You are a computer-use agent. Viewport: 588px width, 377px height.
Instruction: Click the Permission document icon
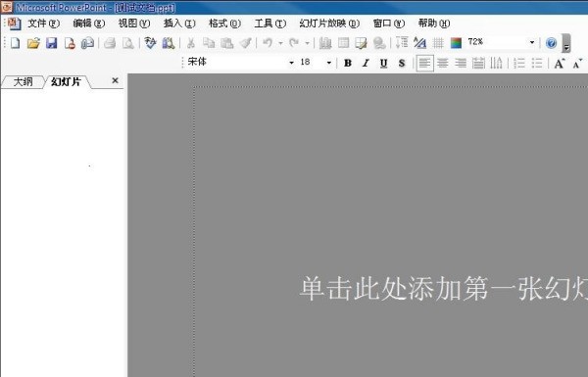(70, 43)
